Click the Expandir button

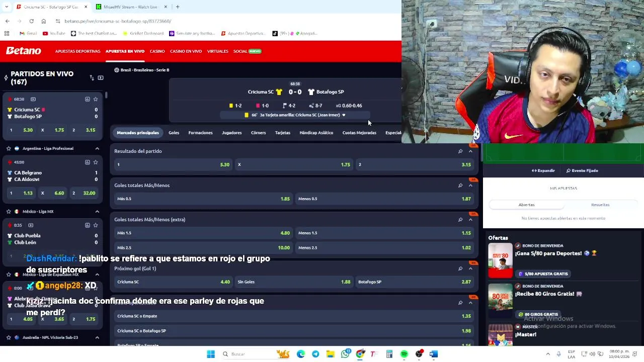[x=543, y=170]
